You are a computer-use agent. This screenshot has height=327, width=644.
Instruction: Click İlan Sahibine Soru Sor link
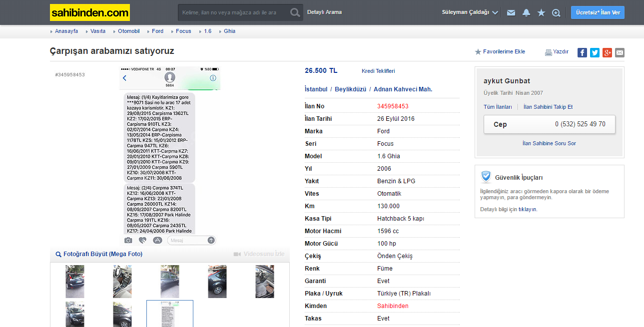(549, 143)
